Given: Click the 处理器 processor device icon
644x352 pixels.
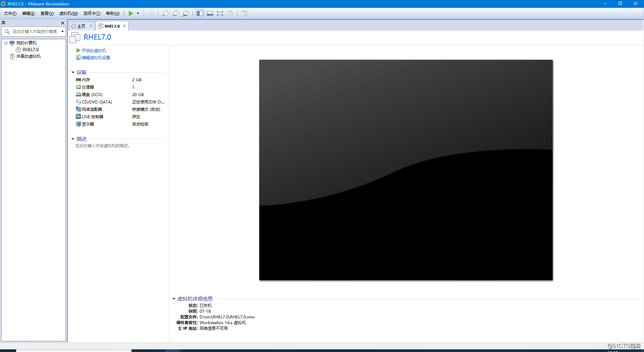Looking at the screenshot, I should pyautogui.click(x=78, y=87).
